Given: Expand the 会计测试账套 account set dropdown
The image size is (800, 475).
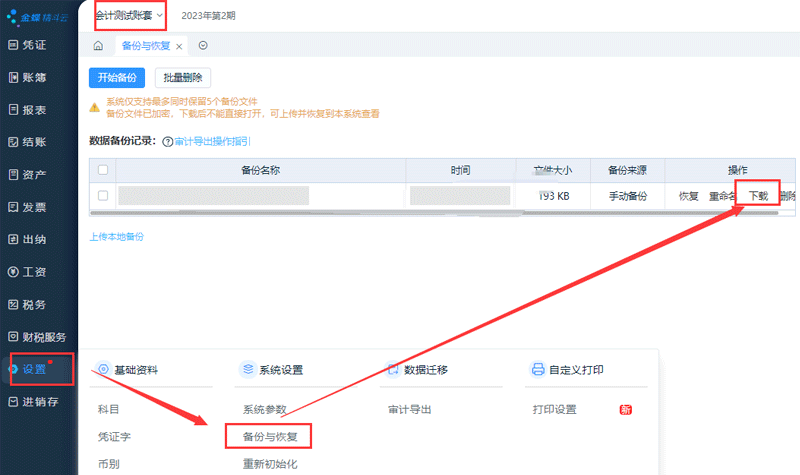Looking at the screenshot, I should pyautogui.click(x=130, y=15).
